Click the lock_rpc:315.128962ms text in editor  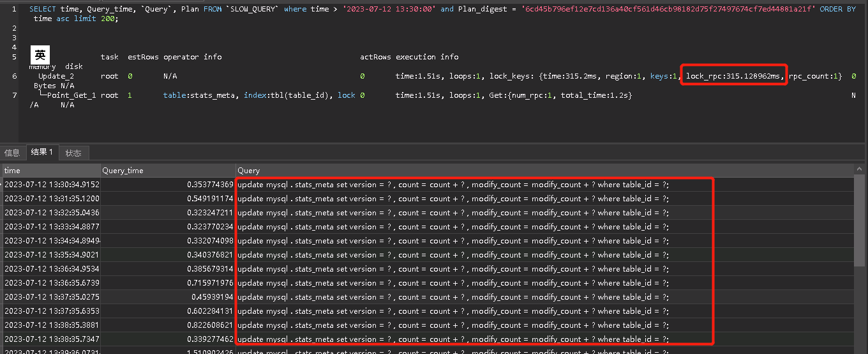pos(735,77)
